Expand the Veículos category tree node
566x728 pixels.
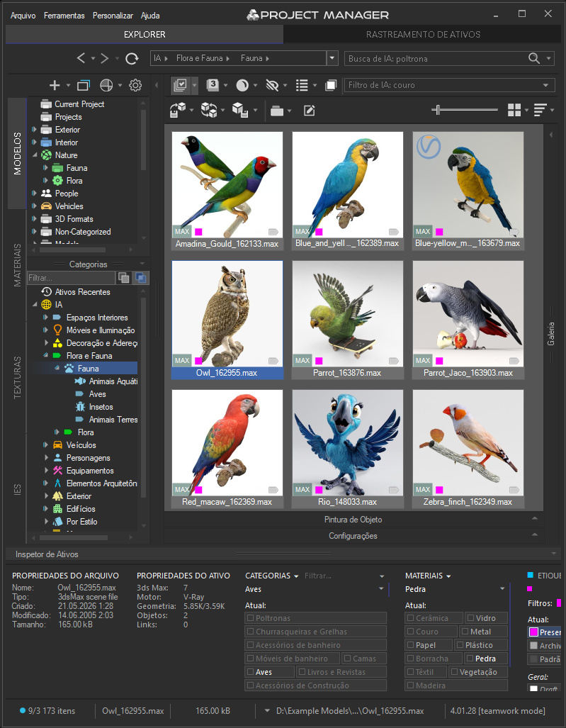coord(45,444)
